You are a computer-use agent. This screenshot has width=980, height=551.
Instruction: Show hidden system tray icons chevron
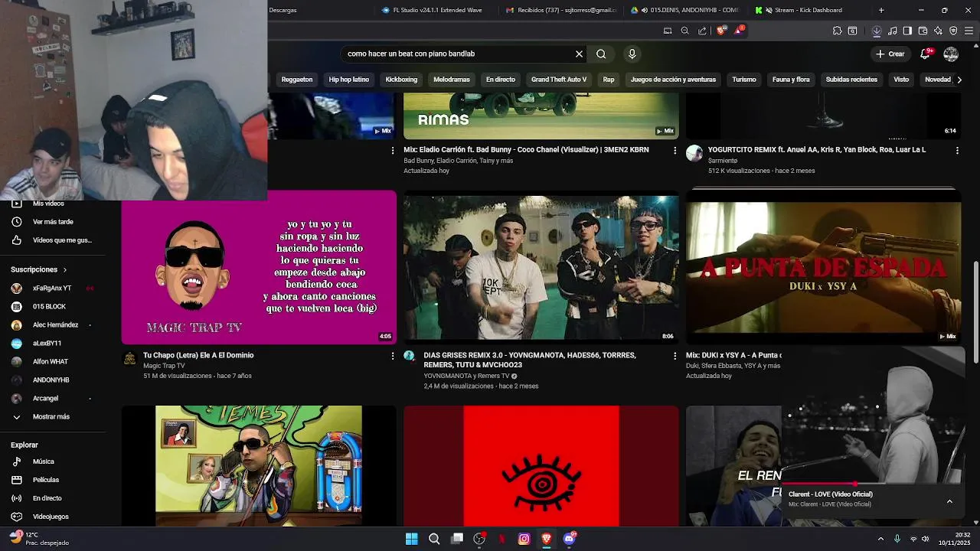coord(880,539)
